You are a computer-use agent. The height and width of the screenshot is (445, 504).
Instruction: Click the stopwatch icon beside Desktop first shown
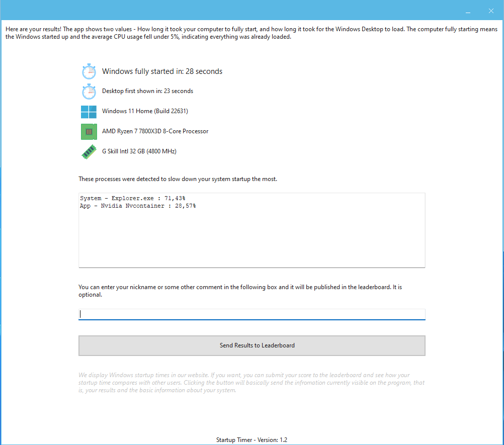click(x=89, y=92)
